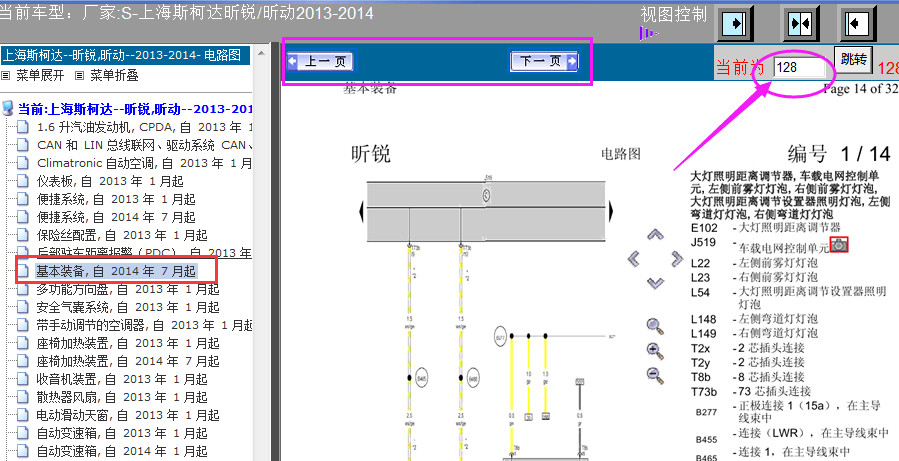Go to next page with 下一页

[544, 61]
